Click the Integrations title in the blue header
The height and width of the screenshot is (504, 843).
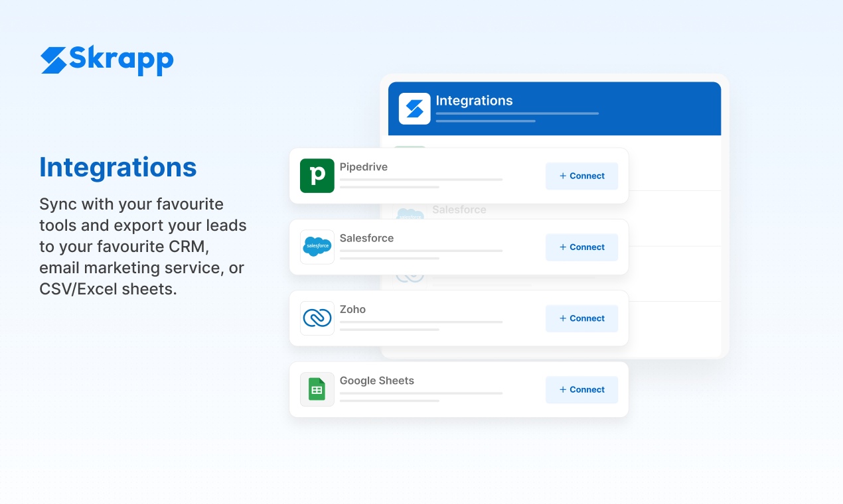coord(474,101)
